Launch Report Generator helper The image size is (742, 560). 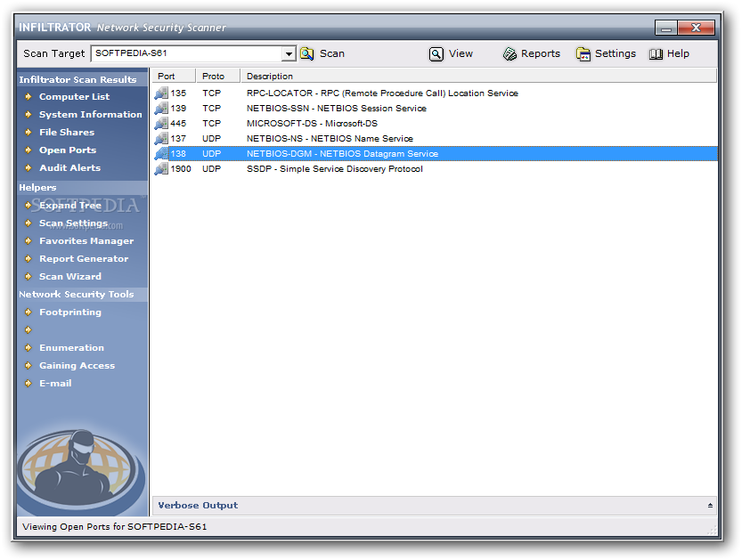(84, 259)
